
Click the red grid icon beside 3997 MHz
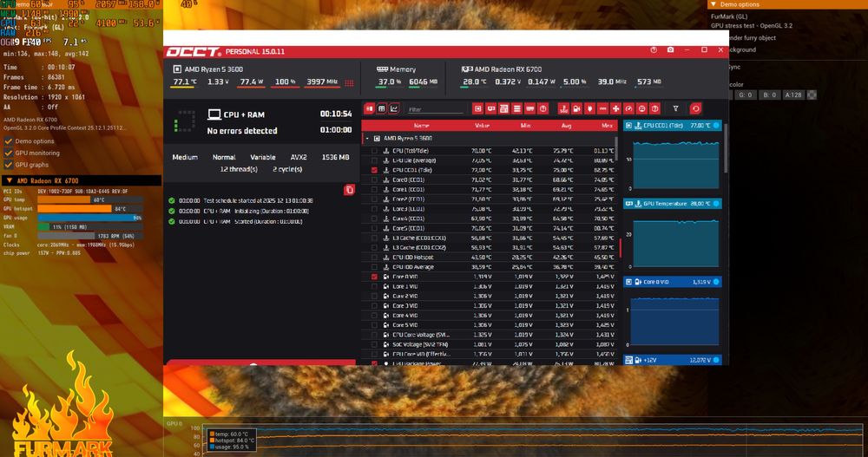[x=349, y=83]
